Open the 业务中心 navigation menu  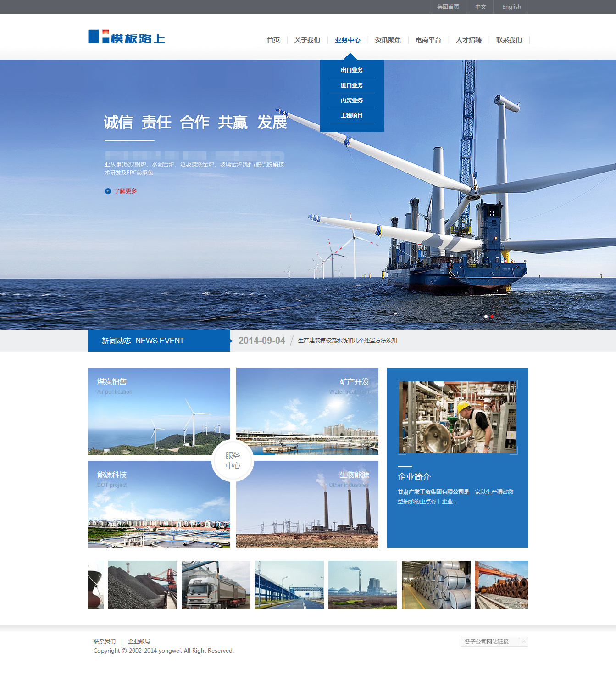coord(347,40)
